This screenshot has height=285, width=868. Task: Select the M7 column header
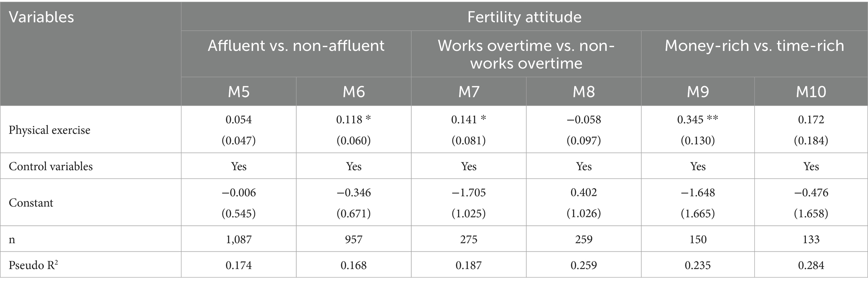468,92
